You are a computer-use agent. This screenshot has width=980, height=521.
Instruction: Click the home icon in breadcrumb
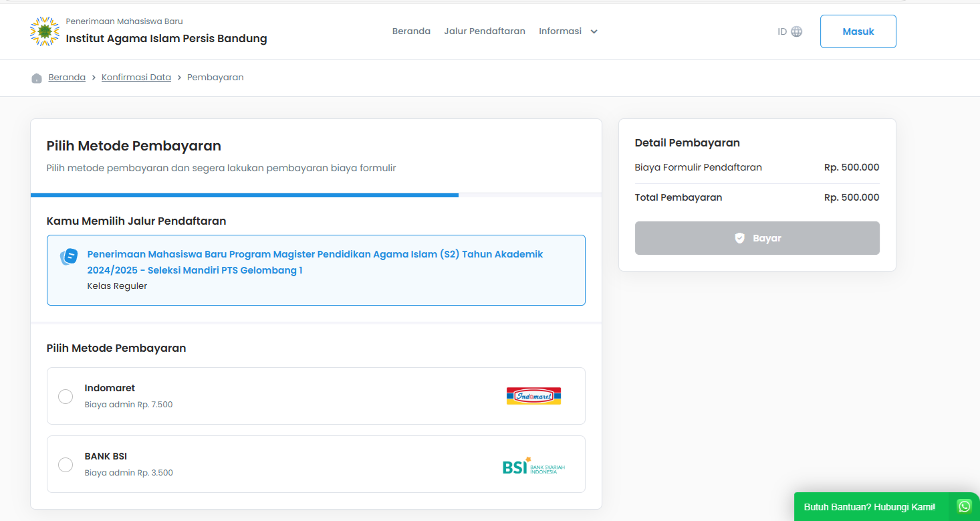click(x=37, y=78)
